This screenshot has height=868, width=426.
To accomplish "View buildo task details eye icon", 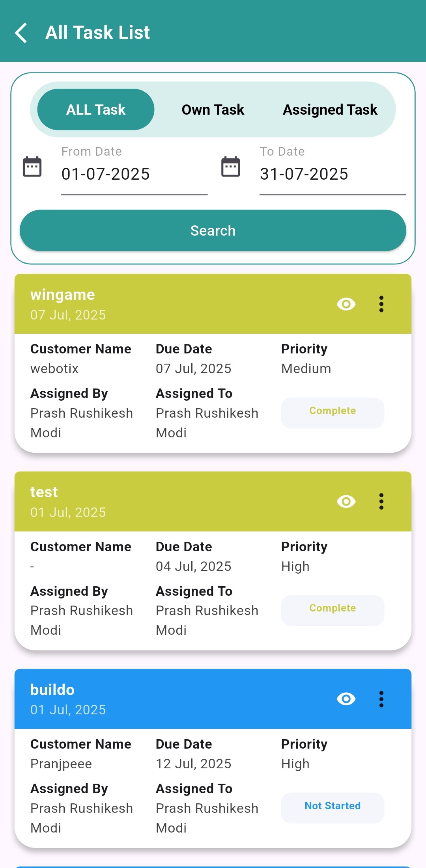I will (346, 699).
